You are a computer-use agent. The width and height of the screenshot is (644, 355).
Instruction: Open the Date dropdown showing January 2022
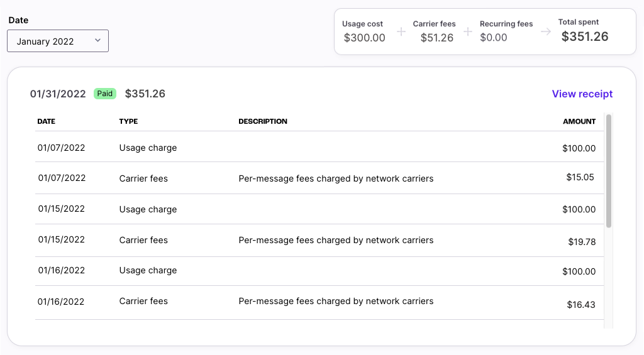(57, 41)
